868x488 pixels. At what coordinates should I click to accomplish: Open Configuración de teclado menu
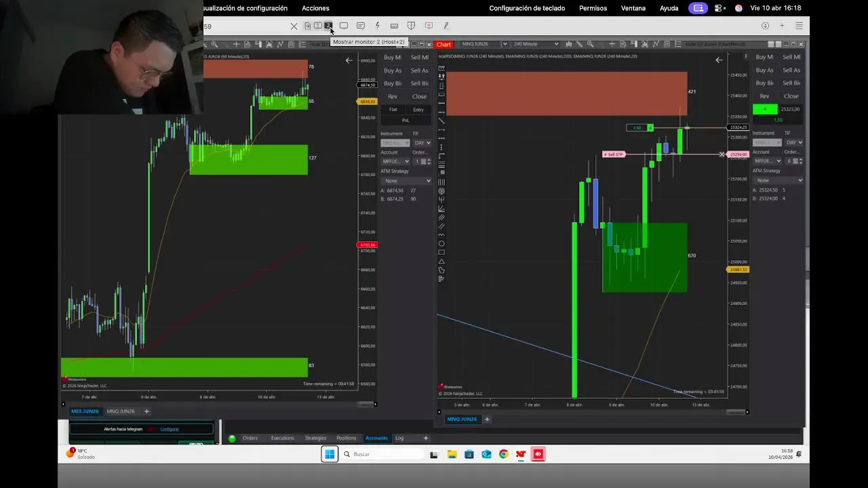click(526, 8)
